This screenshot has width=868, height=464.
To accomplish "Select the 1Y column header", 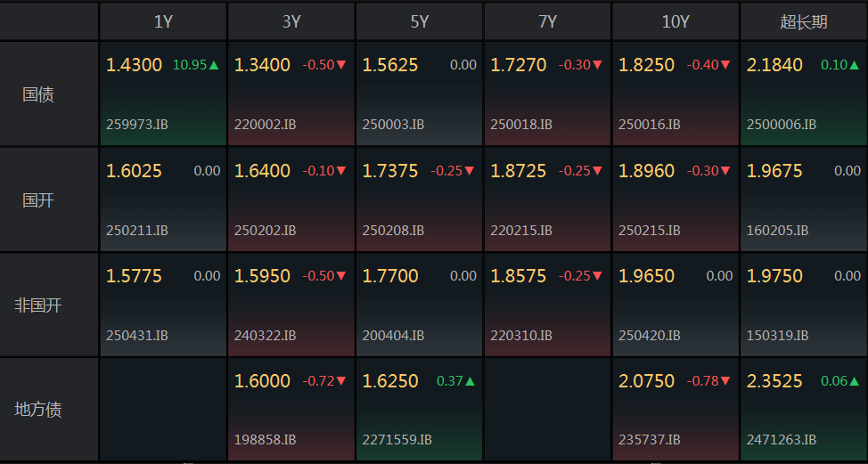I will click(x=163, y=21).
